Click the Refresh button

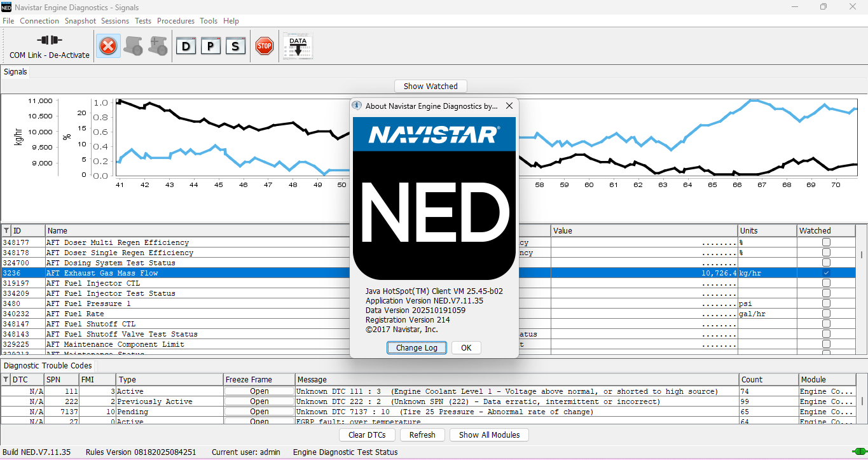coord(422,435)
